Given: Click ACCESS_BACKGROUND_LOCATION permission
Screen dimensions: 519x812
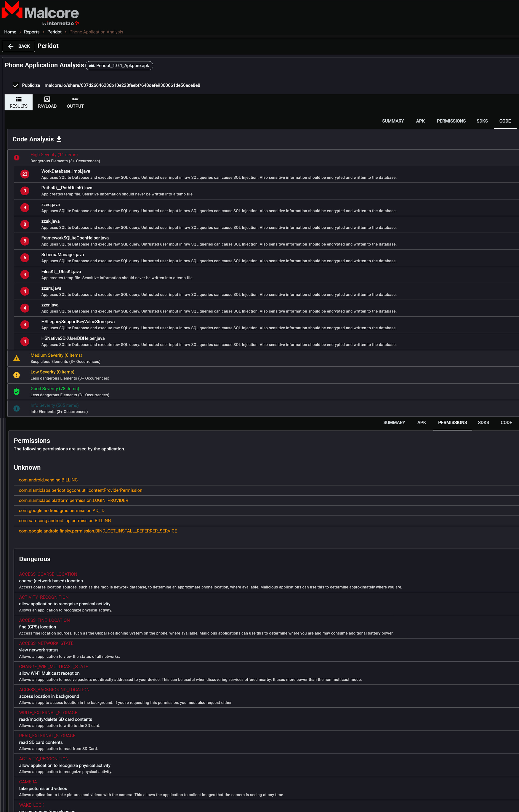Looking at the screenshot, I should click(54, 690).
